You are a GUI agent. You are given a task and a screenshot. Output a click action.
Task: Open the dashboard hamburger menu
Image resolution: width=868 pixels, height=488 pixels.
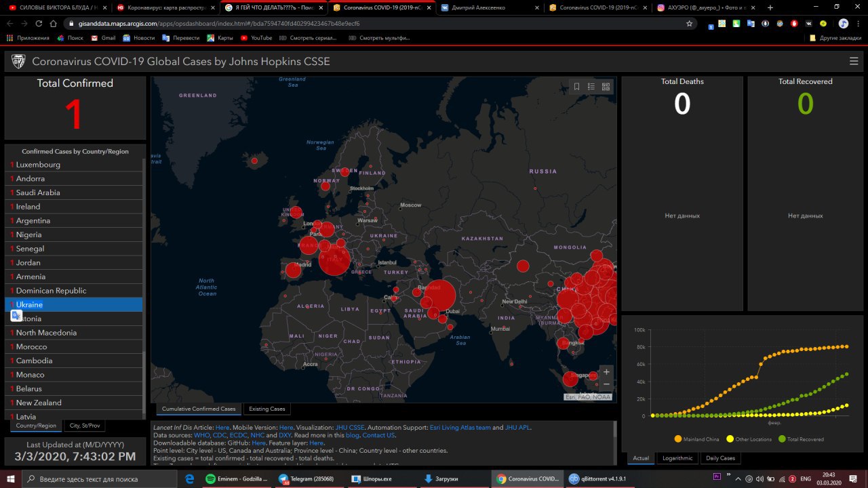coord(854,62)
